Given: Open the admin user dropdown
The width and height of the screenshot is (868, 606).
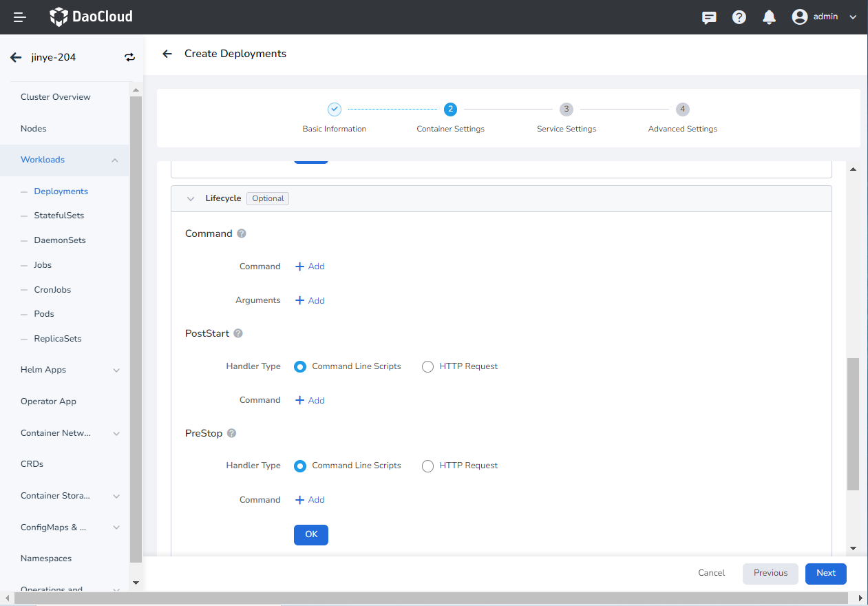Looking at the screenshot, I should (824, 17).
